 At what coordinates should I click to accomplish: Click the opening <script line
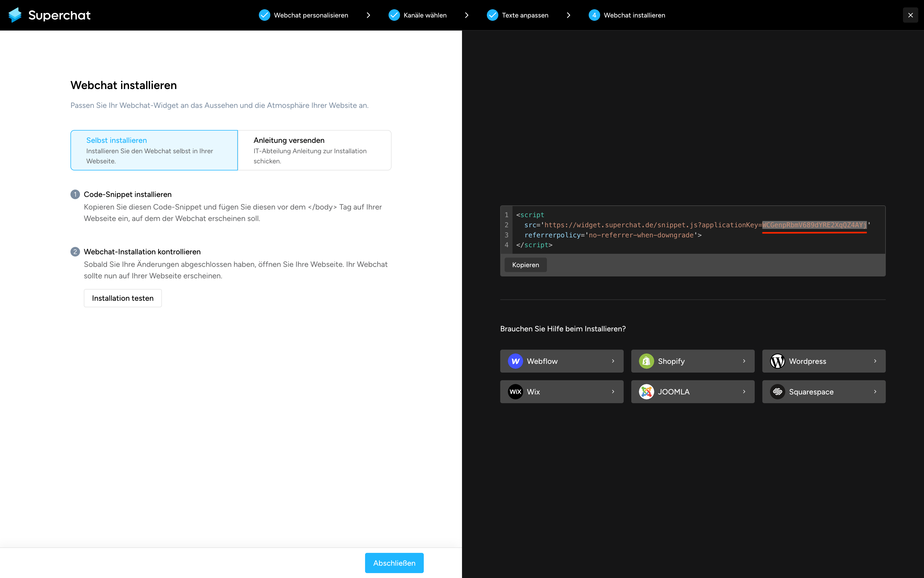pyautogui.click(x=530, y=215)
